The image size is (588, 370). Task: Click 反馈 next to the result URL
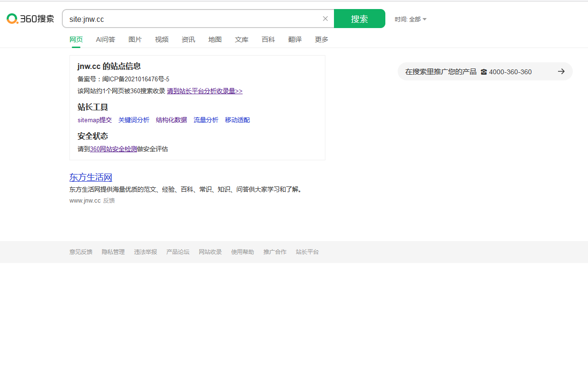[109, 201]
